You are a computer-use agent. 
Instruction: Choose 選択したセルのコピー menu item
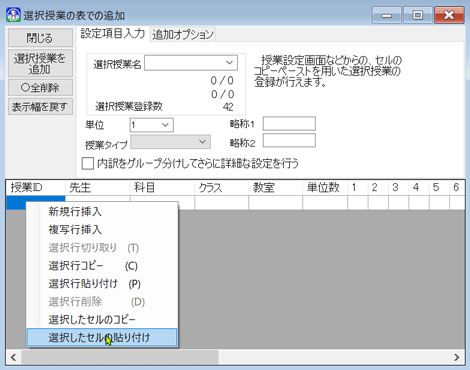(102, 320)
